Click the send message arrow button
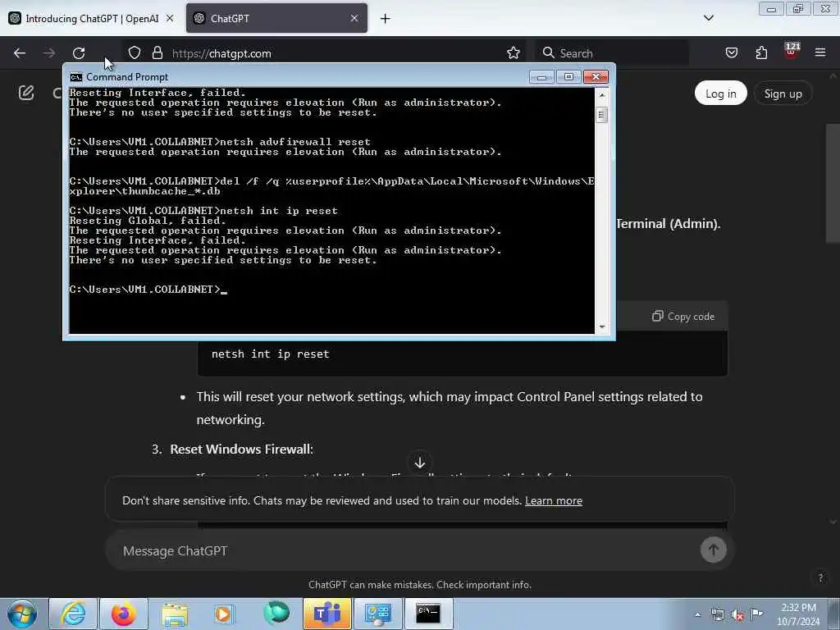 point(713,550)
